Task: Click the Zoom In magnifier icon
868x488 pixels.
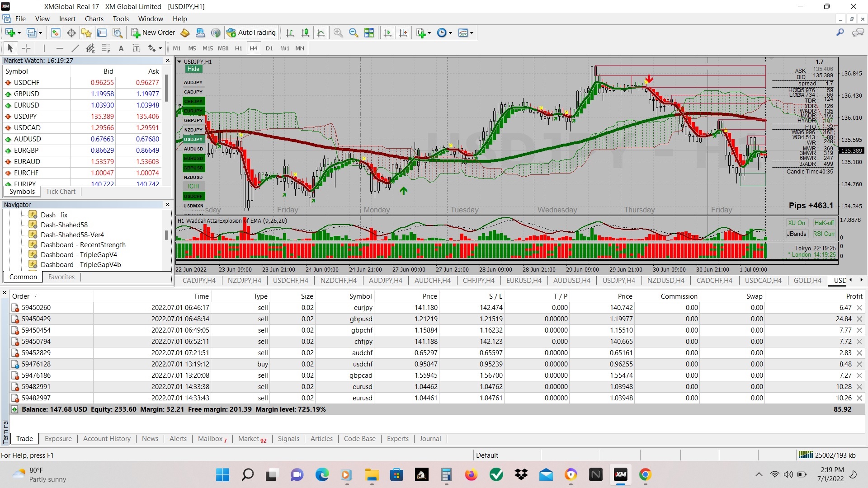Action: [338, 33]
